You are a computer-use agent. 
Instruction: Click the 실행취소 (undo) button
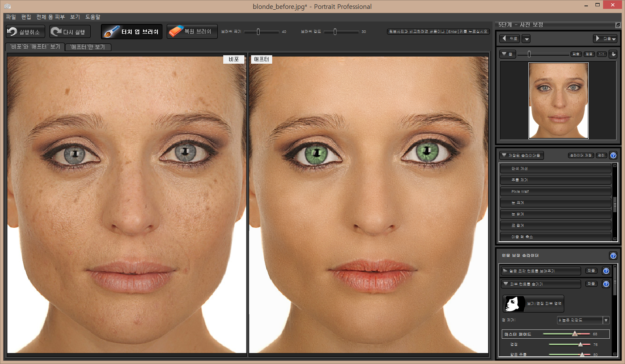25,32
